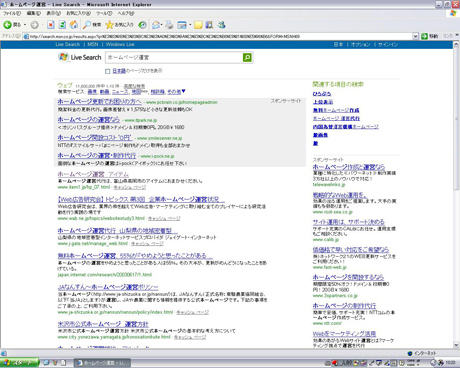
Task: Click related search 無料ホームページ作成
Action: tap(336, 110)
